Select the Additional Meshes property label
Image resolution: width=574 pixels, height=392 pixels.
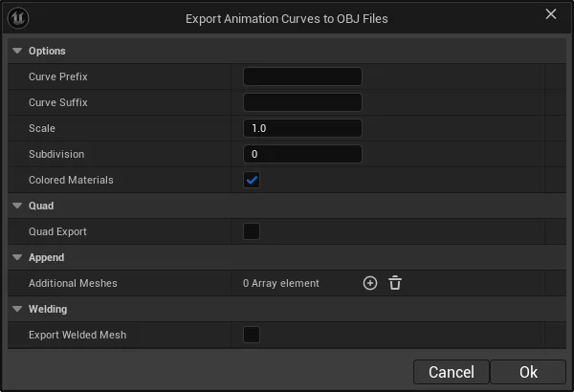pos(73,283)
